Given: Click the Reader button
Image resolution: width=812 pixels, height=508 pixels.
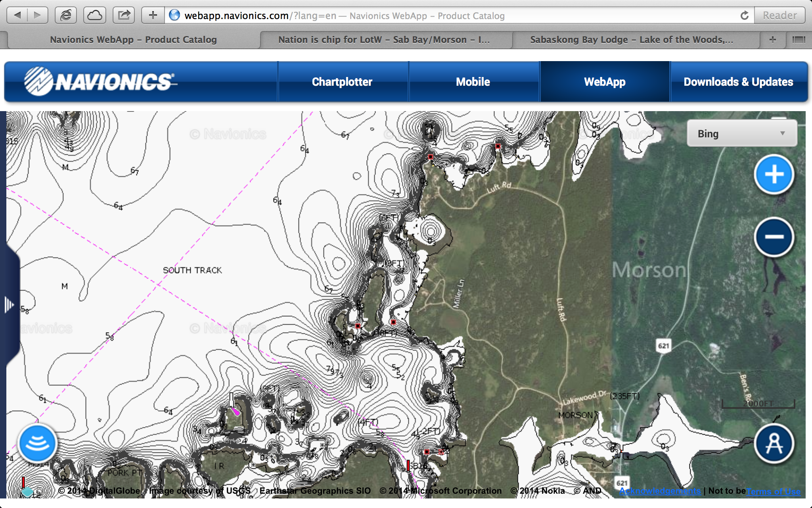Looking at the screenshot, I should point(780,15).
